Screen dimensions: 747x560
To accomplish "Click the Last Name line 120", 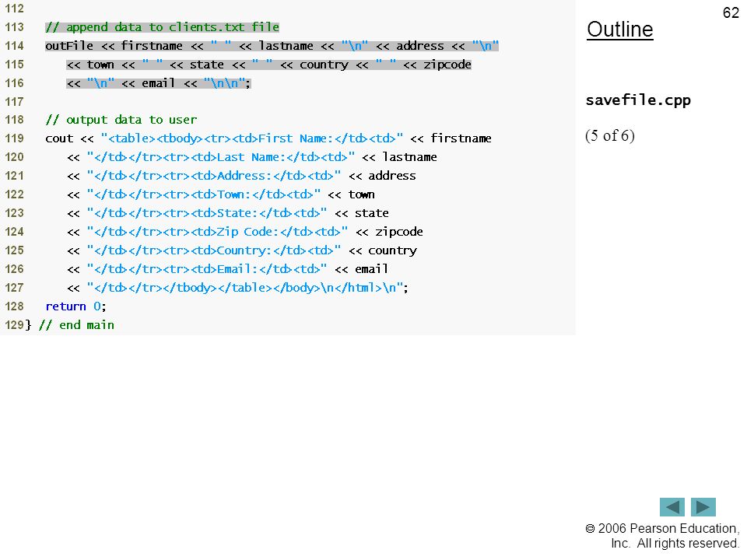I will (x=252, y=157).
